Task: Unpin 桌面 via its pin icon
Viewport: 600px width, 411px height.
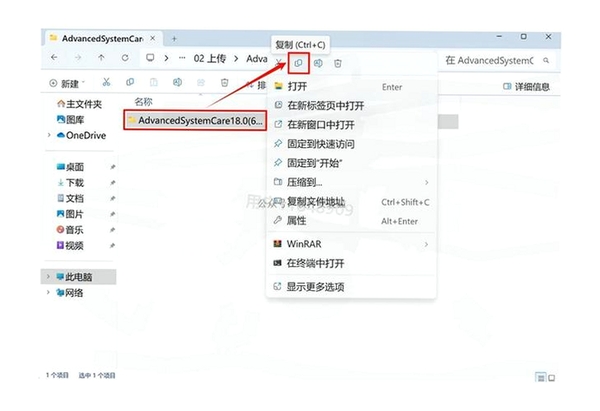Action: click(x=112, y=167)
